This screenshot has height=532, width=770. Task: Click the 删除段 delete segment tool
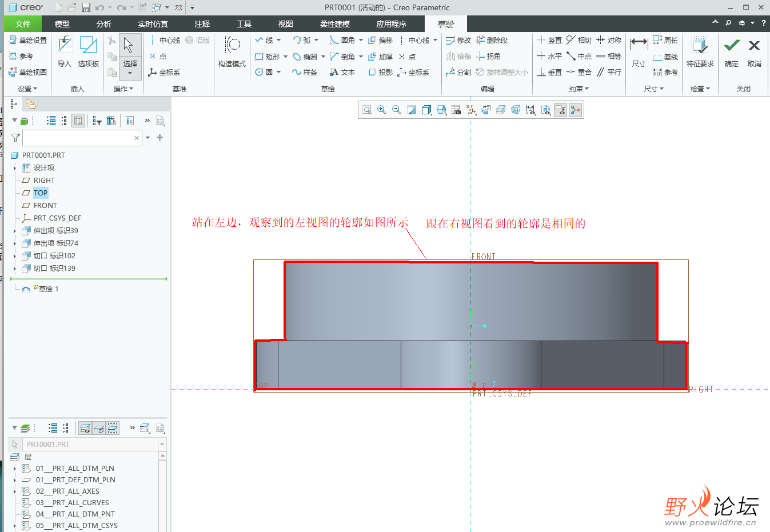492,41
